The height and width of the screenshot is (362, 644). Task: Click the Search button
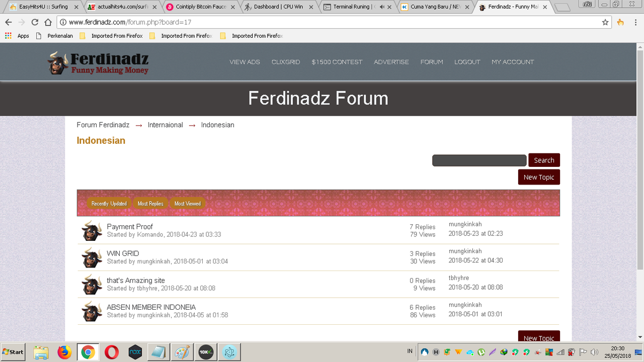pyautogui.click(x=544, y=160)
